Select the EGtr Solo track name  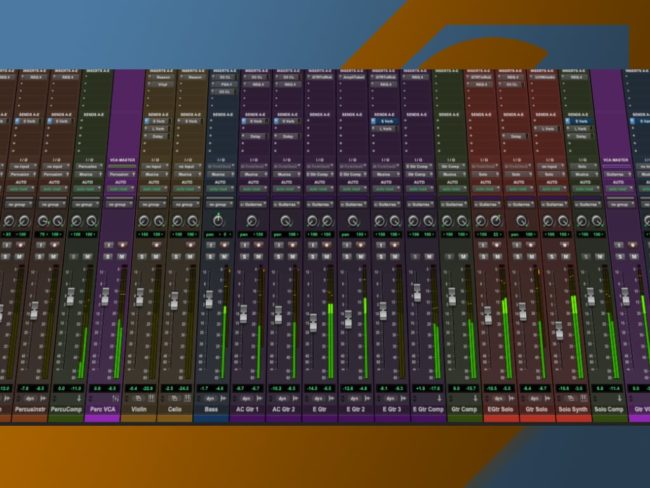click(x=500, y=409)
